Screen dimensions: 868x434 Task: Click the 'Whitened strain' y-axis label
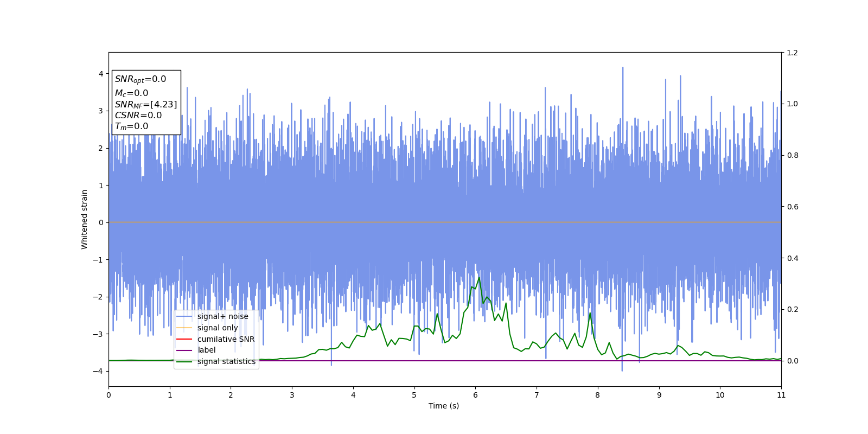click(85, 219)
